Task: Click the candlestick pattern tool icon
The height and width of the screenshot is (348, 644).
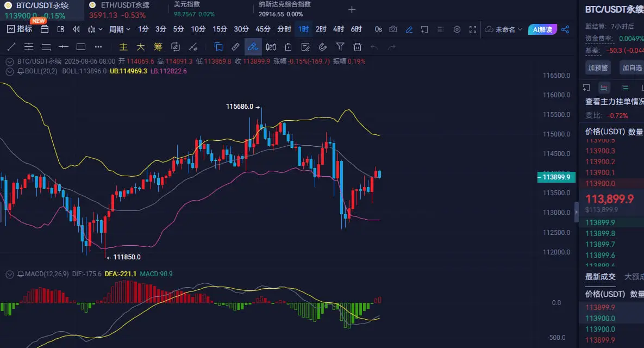Action: click(x=271, y=47)
